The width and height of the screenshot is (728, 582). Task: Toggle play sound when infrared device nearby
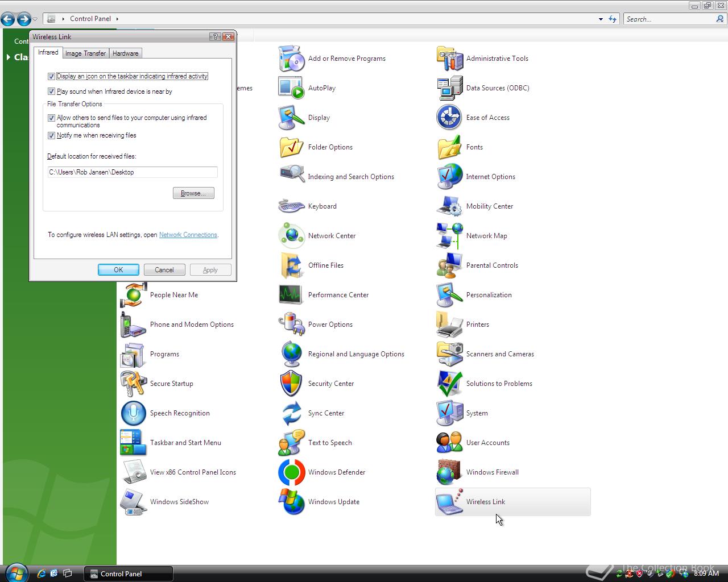[x=51, y=92]
